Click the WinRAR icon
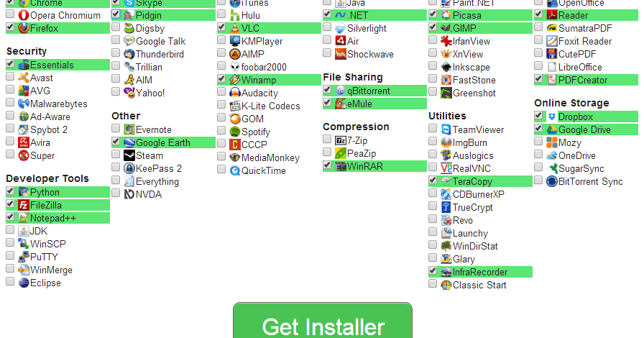This screenshot has width=644, height=338. [x=341, y=166]
